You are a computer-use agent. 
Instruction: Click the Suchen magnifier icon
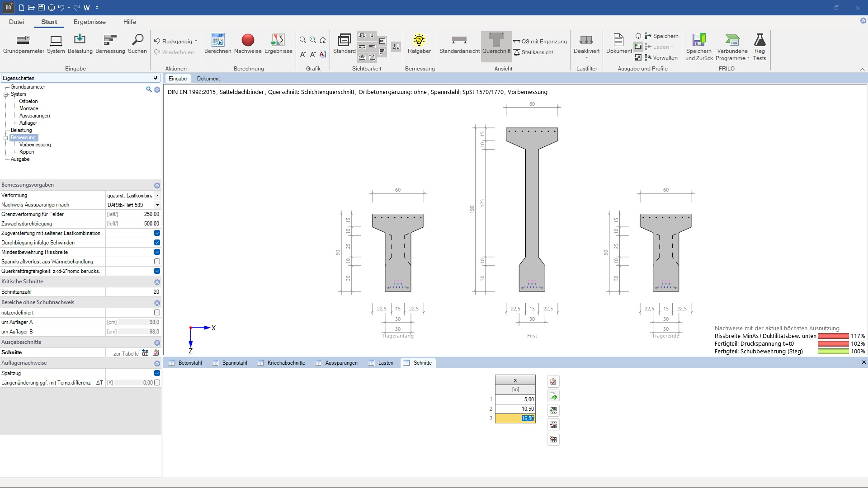point(137,41)
